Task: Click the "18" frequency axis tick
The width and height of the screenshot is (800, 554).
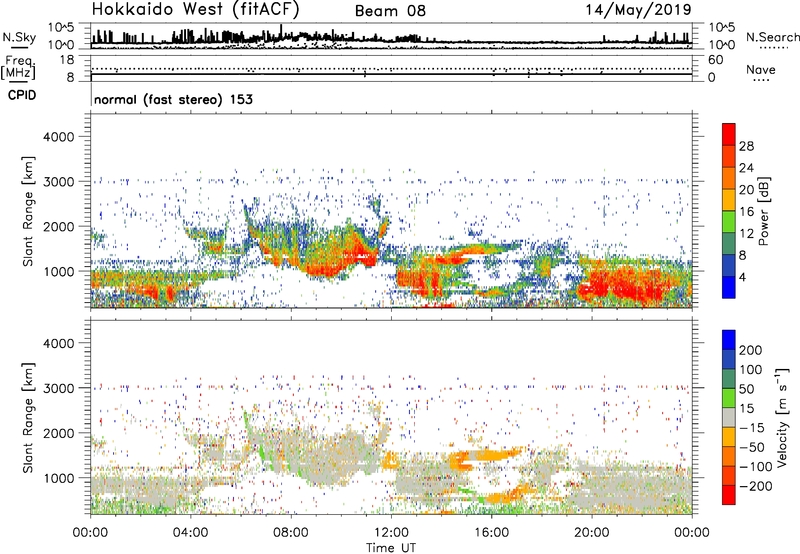Action: point(67,60)
